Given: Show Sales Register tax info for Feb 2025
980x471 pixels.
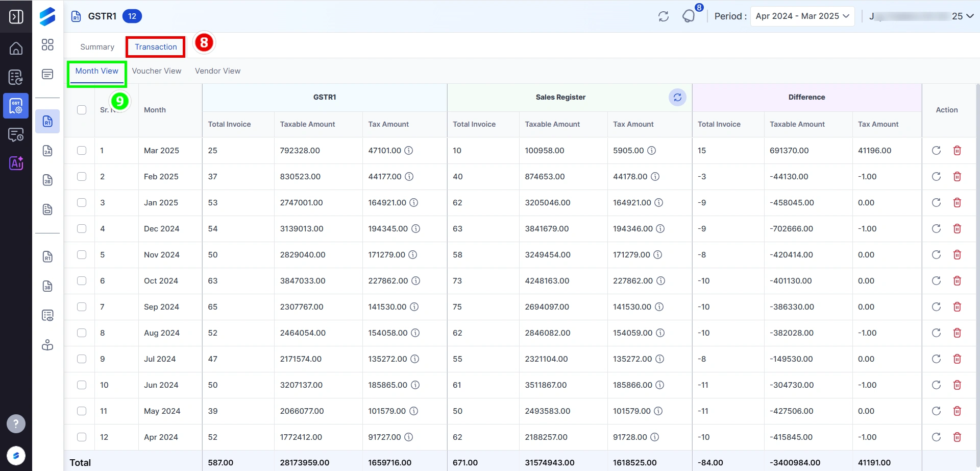Looking at the screenshot, I should 655,176.
